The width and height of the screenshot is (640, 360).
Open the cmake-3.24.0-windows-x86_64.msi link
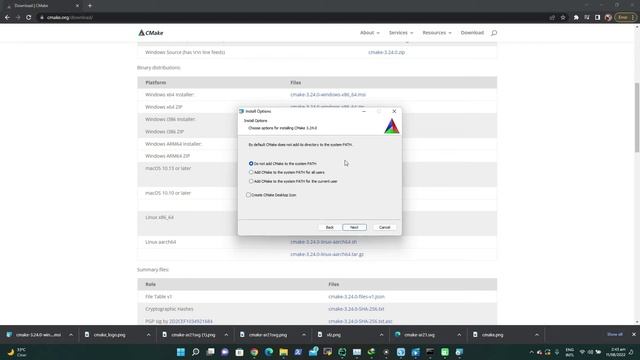[328, 95]
